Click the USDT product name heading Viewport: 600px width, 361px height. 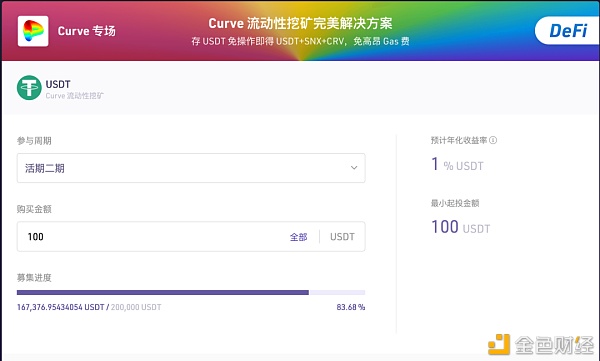(x=58, y=84)
